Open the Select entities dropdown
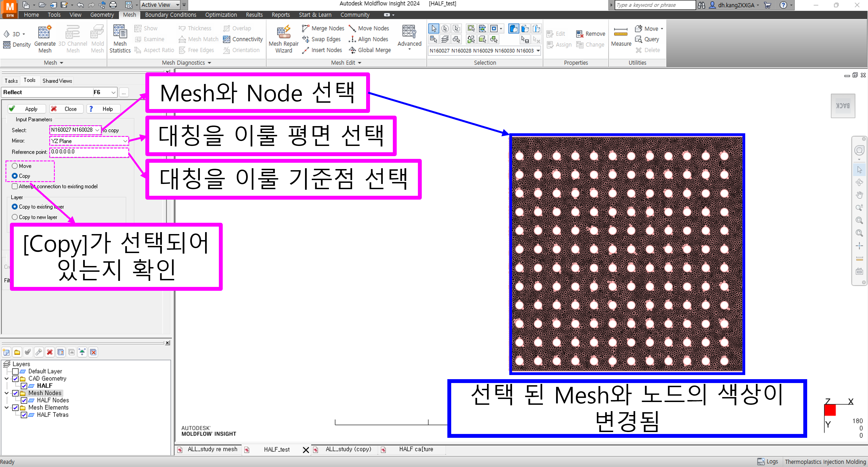Viewport: 868px width, 467px height. click(x=97, y=130)
